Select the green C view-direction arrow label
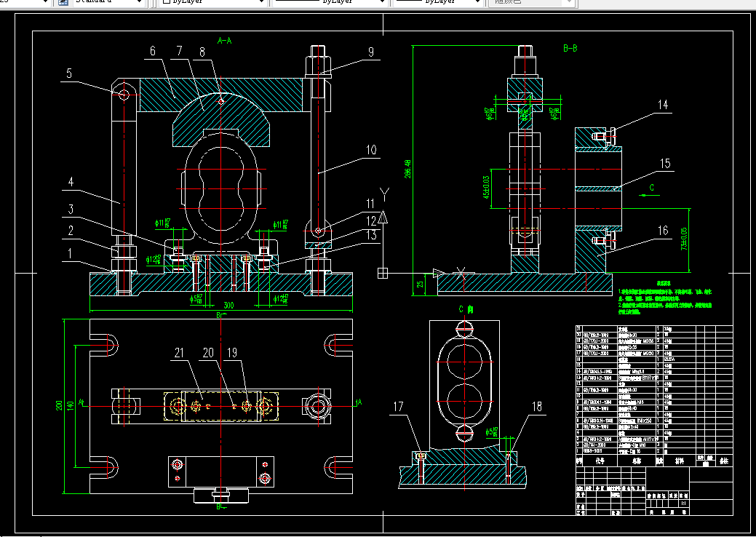 651,188
